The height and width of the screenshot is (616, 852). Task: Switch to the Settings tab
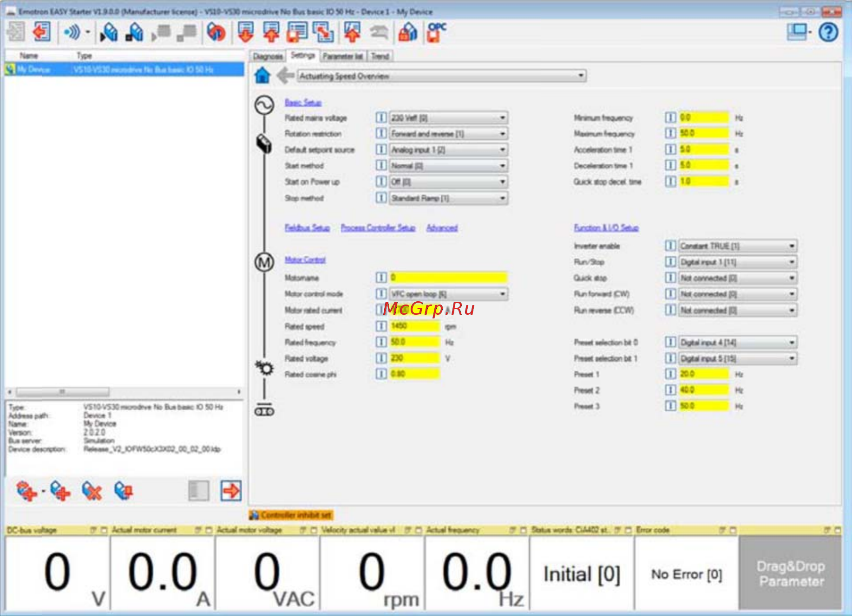pos(303,55)
